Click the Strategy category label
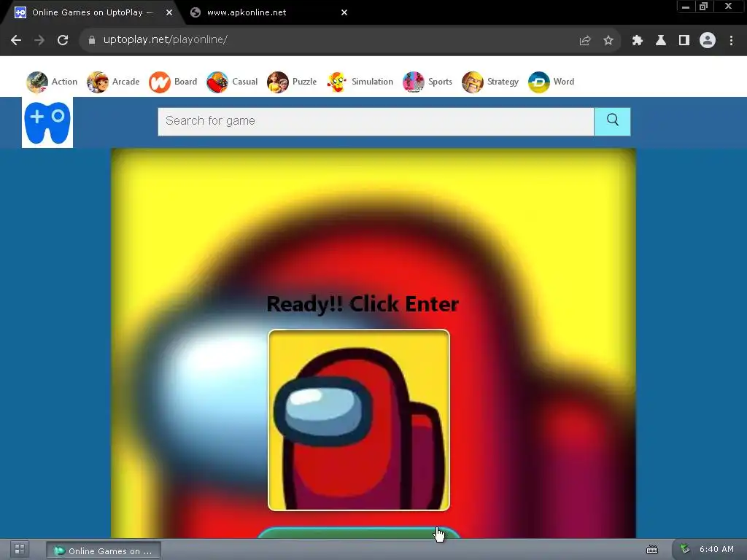This screenshot has height=560, width=747. (503, 82)
